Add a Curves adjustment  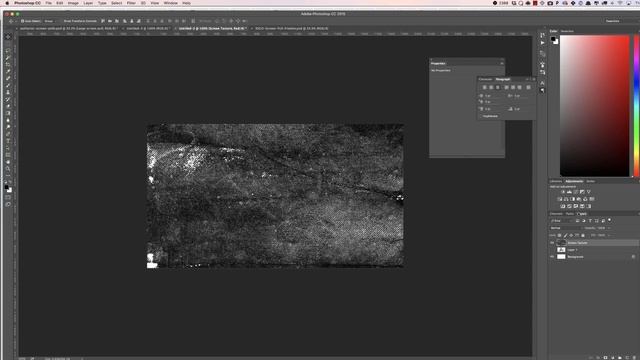coord(576,192)
